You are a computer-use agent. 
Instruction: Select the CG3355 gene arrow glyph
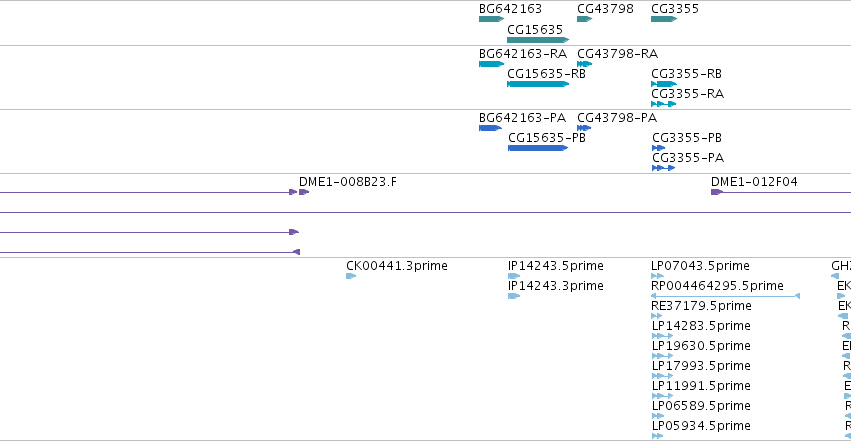(x=664, y=19)
